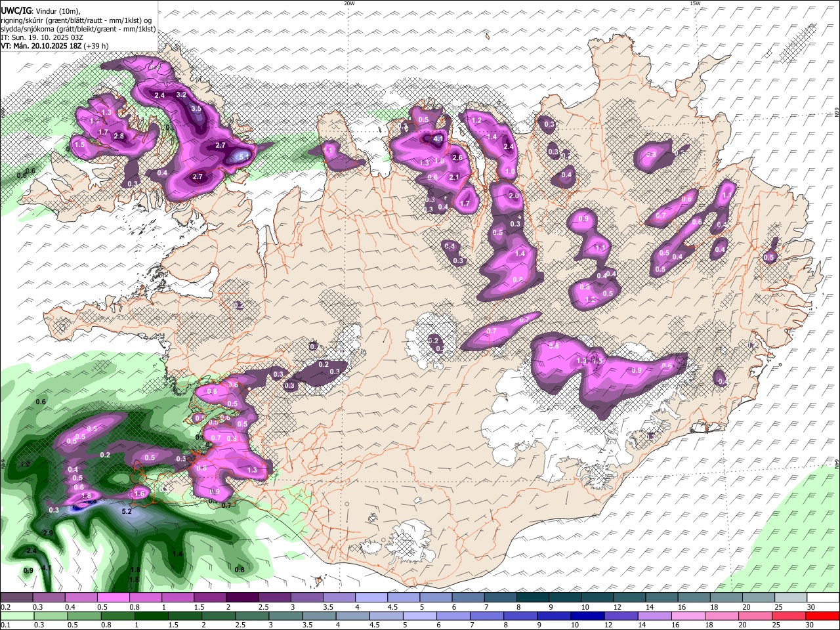Select the navy blue swatch between 10 and 12
The image size is (840, 630).
(586, 616)
